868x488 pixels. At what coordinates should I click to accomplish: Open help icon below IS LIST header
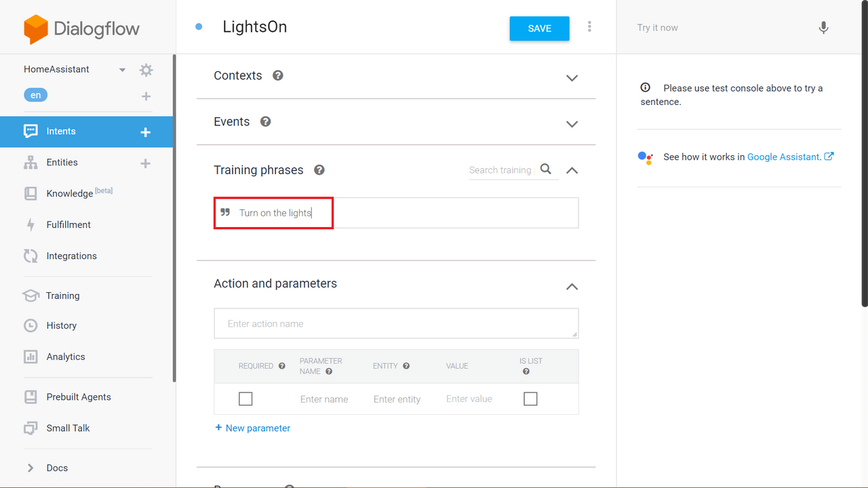526,371
